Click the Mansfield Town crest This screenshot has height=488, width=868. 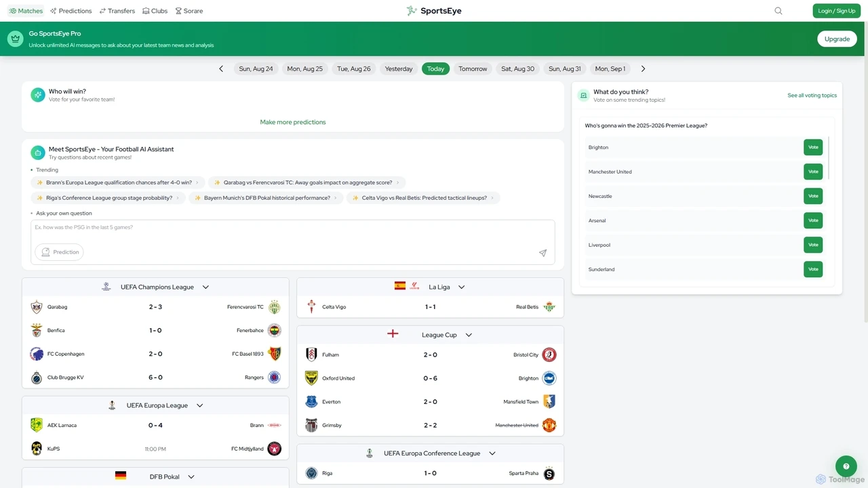pos(549,402)
